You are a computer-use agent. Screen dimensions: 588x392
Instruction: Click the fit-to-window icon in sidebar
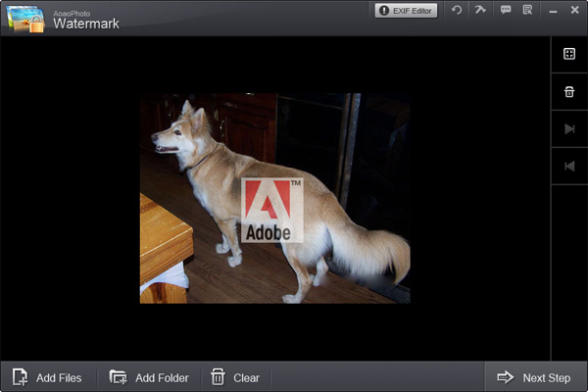point(569,54)
